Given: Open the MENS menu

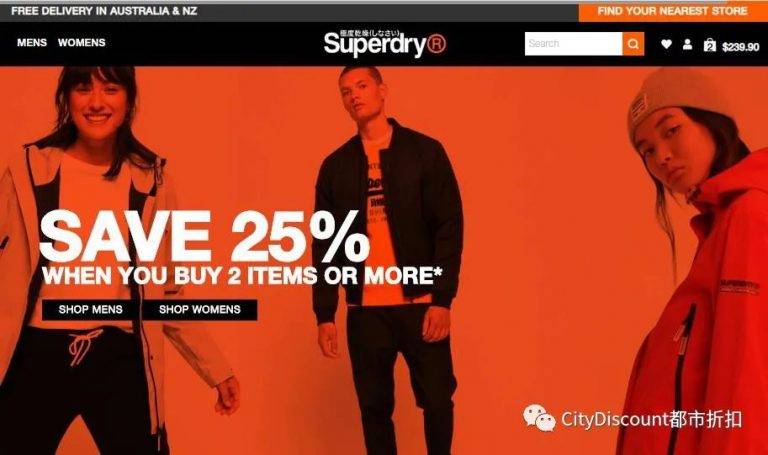Looking at the screenshot, I should click(32, 43).
